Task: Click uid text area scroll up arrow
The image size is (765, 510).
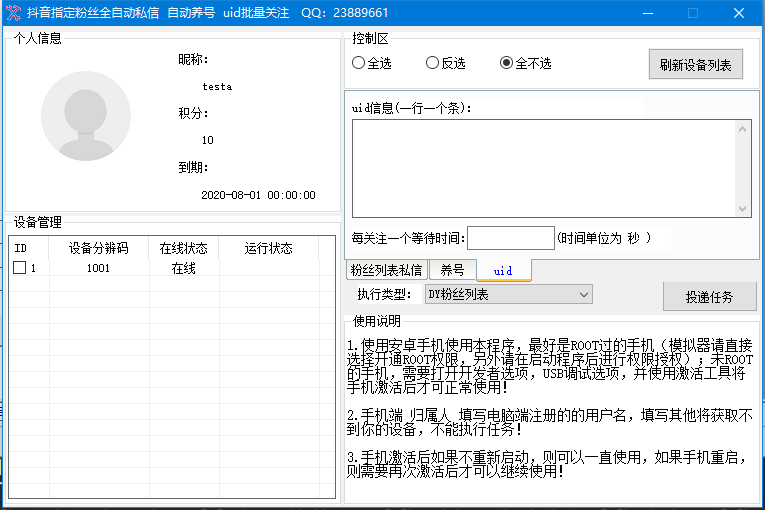Action: coord(743,128)
